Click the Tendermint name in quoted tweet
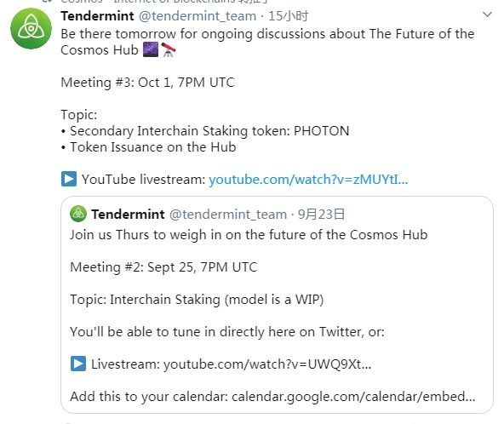The width and height of the screenshot is (504, 424). pyautogui.click(x=128, y=214)
